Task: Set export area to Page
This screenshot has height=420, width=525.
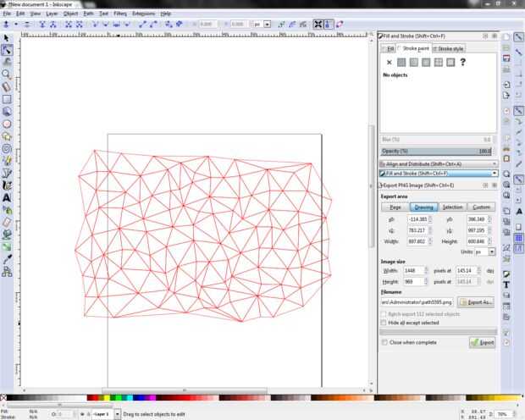Action: point(395,207)
